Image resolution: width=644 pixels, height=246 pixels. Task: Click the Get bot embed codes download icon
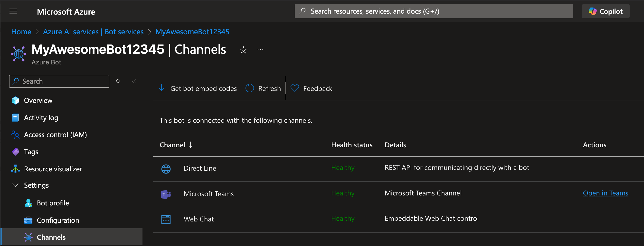point(161,88)
